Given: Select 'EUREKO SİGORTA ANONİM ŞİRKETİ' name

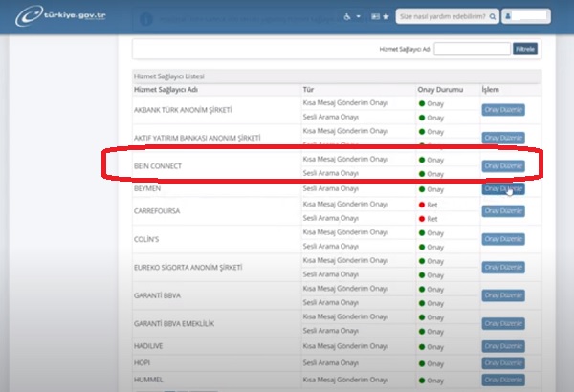Looking at the screenshot, I should point(188,268).
